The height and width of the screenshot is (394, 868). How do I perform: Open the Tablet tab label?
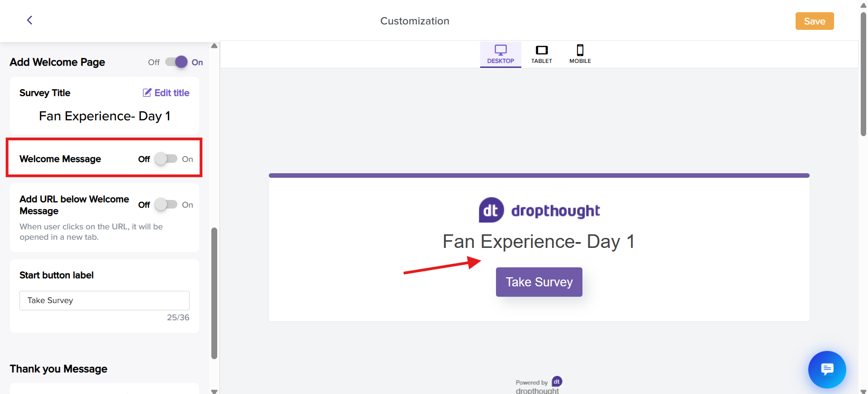[542, 61]
